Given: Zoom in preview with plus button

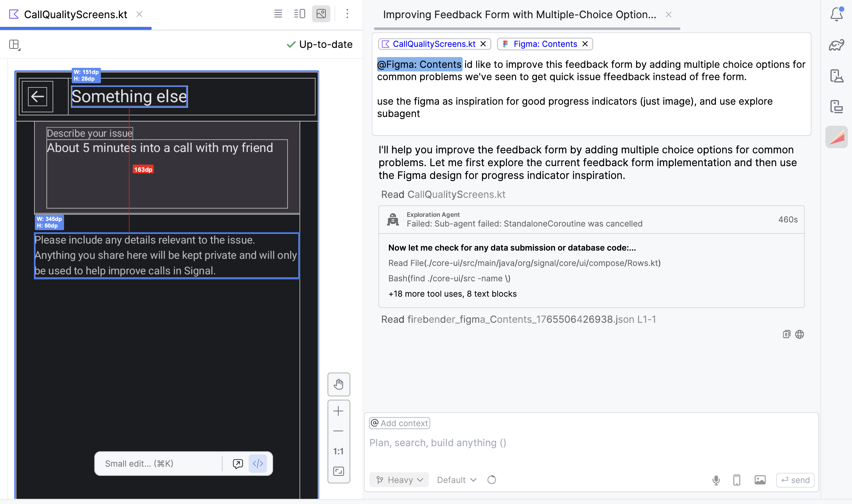Looking at the screenshot, I should 338,411.
